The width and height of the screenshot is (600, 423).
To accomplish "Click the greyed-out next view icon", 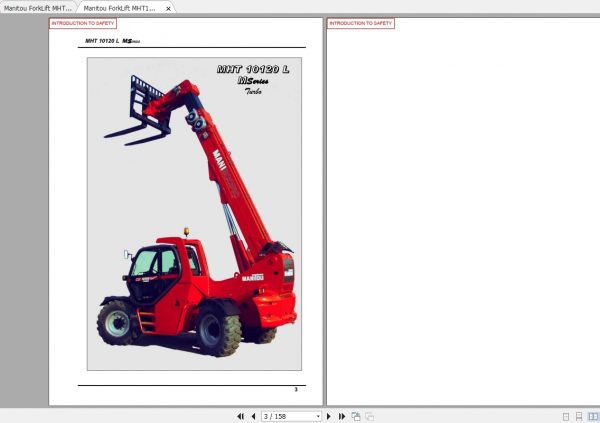I will coord(370,416).
